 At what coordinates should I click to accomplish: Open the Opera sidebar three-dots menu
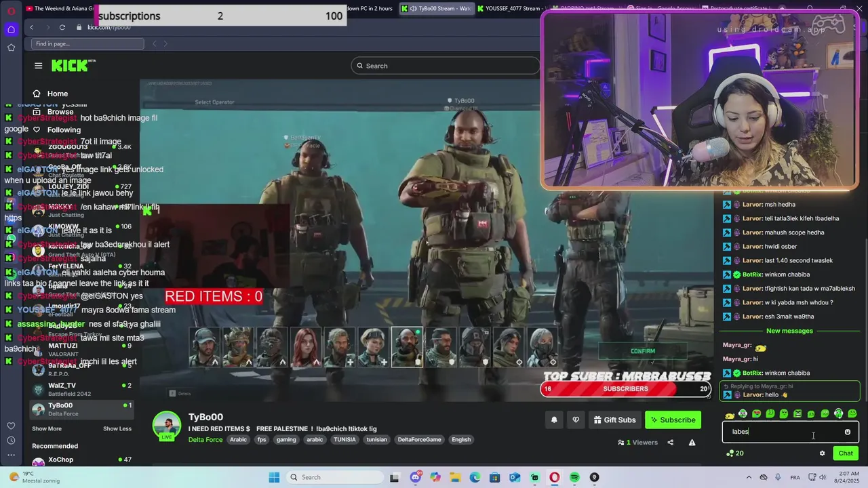tap(11, 456)
